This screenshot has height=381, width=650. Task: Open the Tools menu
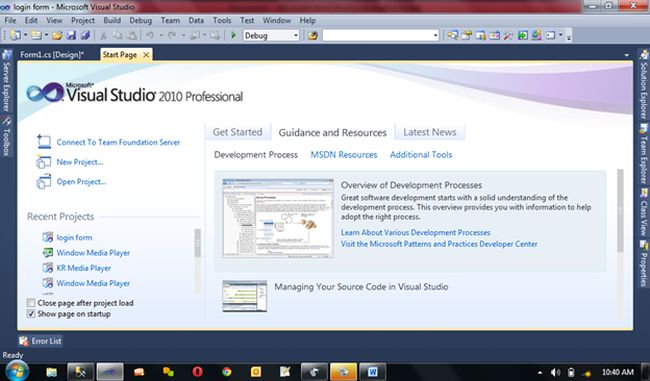click(x=222, y=20)
